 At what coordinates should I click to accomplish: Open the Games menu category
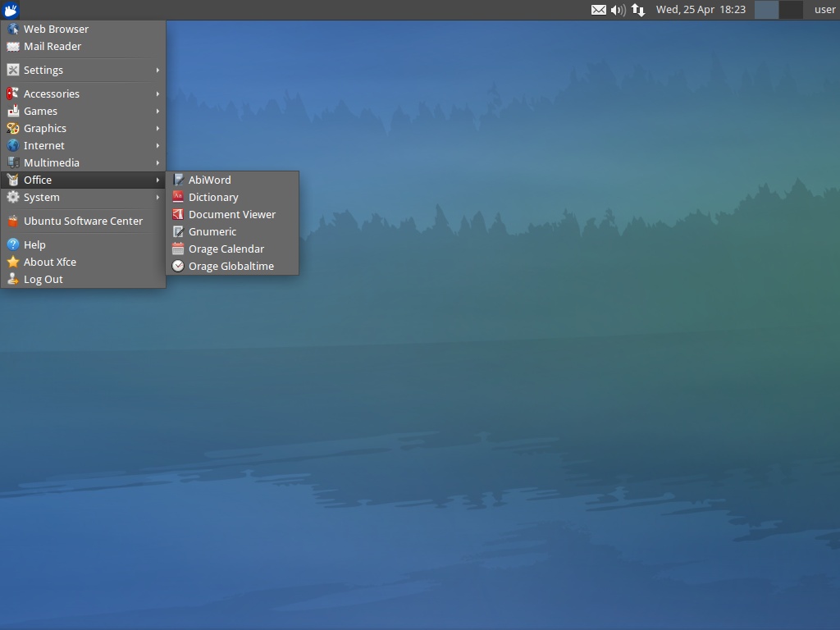pyautogui.click(x=41, y=111)
